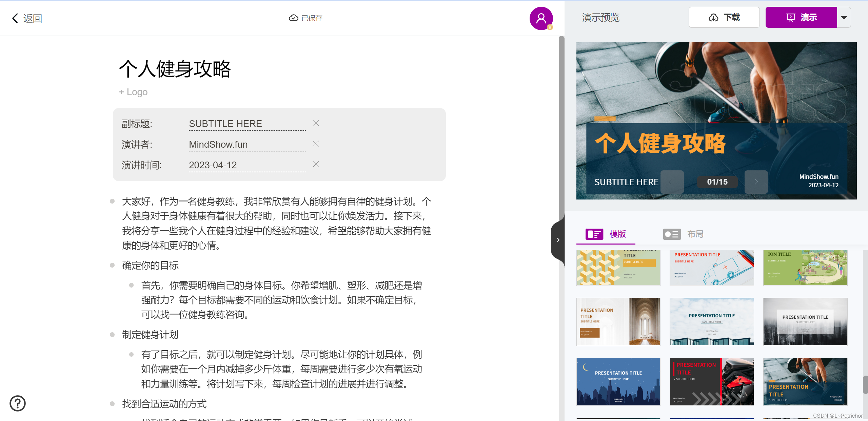Viewport: 868px width, 421px height.
Task: Switch to the 模版 tab
Action: coord(606,234)
